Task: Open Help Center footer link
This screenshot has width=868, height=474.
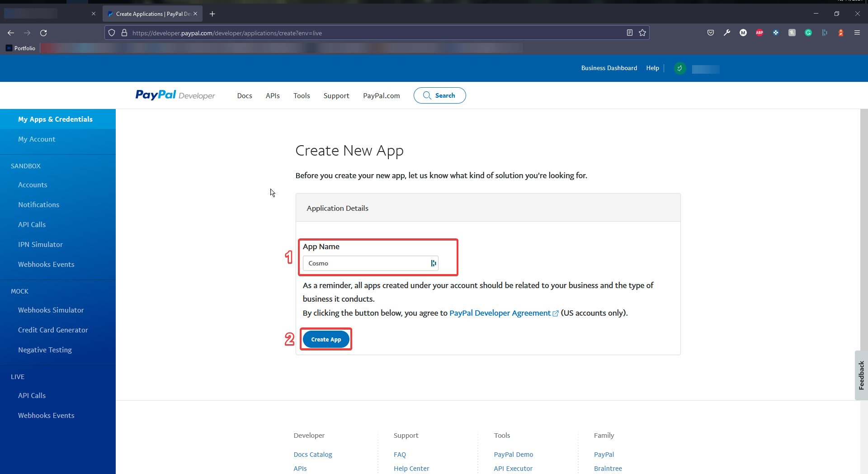Action: 411,469
